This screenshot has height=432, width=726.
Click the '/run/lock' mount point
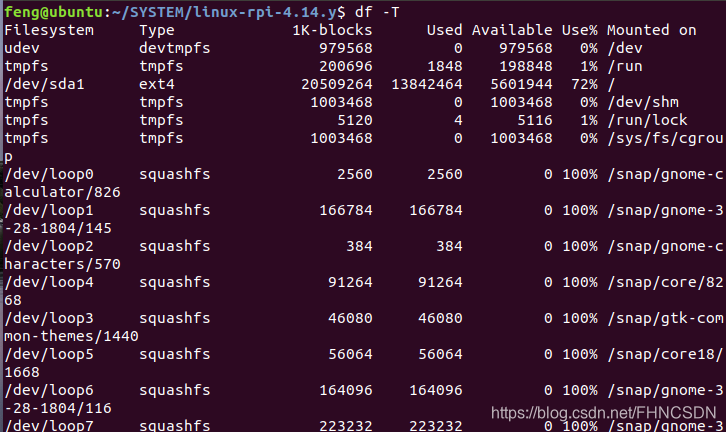(647, 121)
